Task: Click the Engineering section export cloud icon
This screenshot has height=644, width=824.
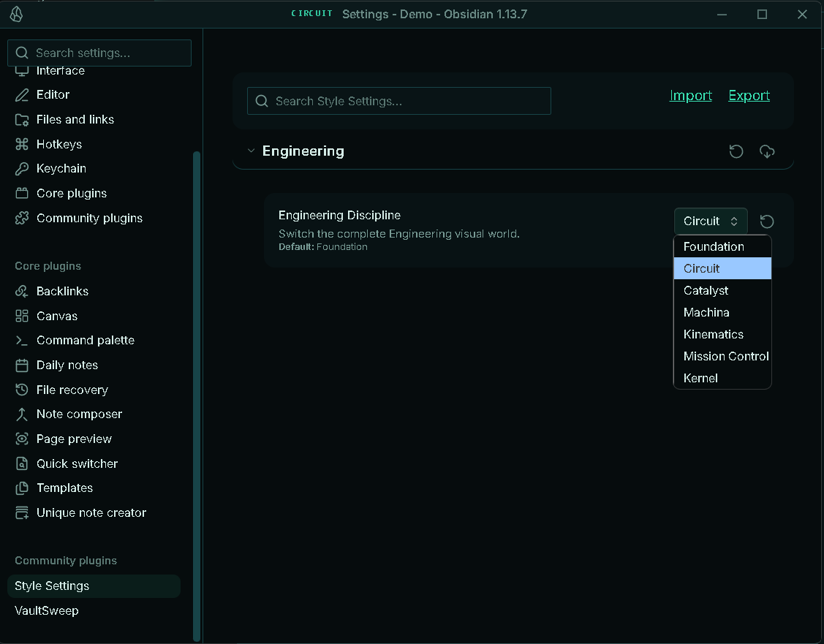Action: (x=767, y=152)
